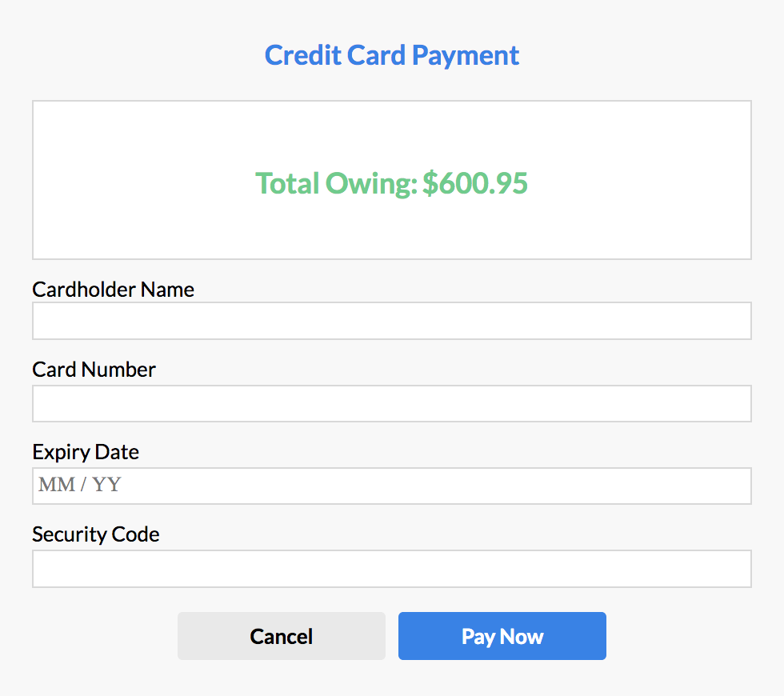Click the word "Card" in the heading
Viewport: 784px width, 696px height.
377,55
